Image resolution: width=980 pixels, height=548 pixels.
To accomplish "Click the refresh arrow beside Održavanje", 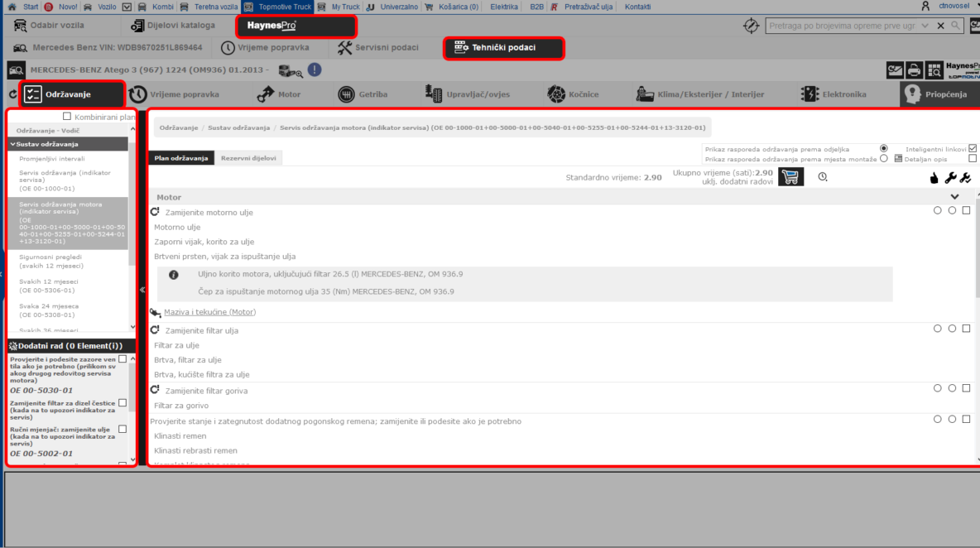I will point(12,94).
